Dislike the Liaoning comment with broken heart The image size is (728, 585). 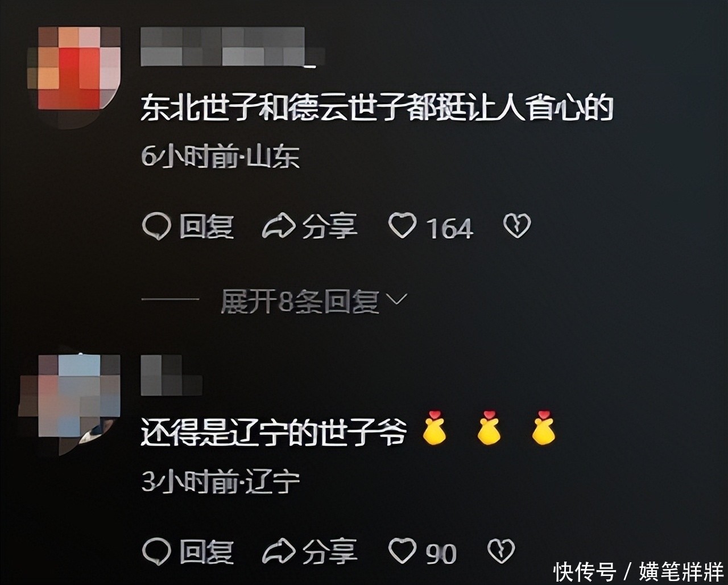501,551
